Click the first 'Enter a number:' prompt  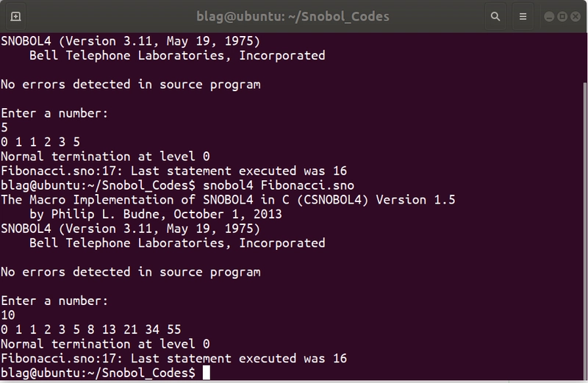[x=54, y=113]
